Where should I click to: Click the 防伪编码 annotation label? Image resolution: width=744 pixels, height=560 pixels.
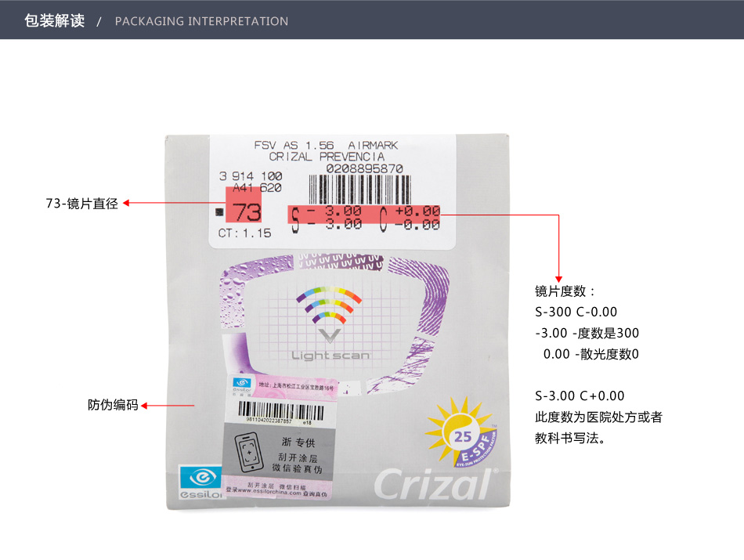[113, 405]
